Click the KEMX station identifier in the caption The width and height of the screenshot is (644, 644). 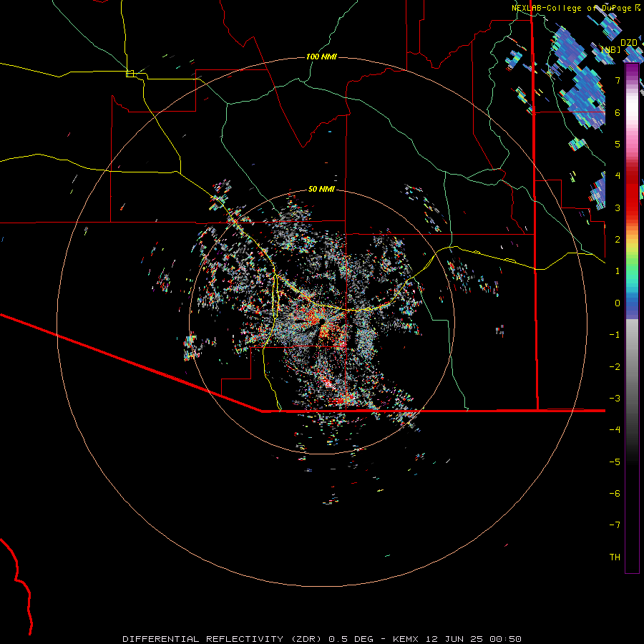(405, 639)
